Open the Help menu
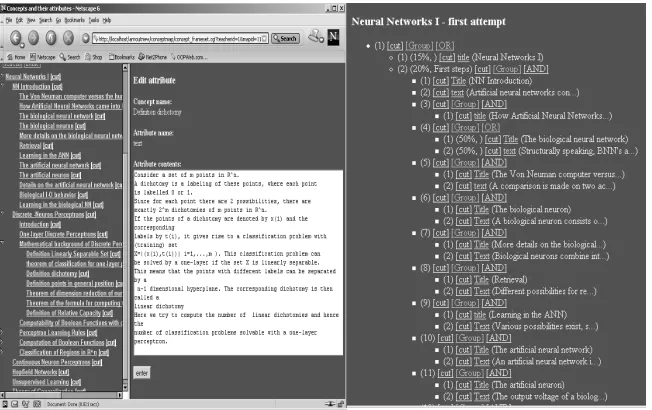The image size is (652, 410). (106, 20)
